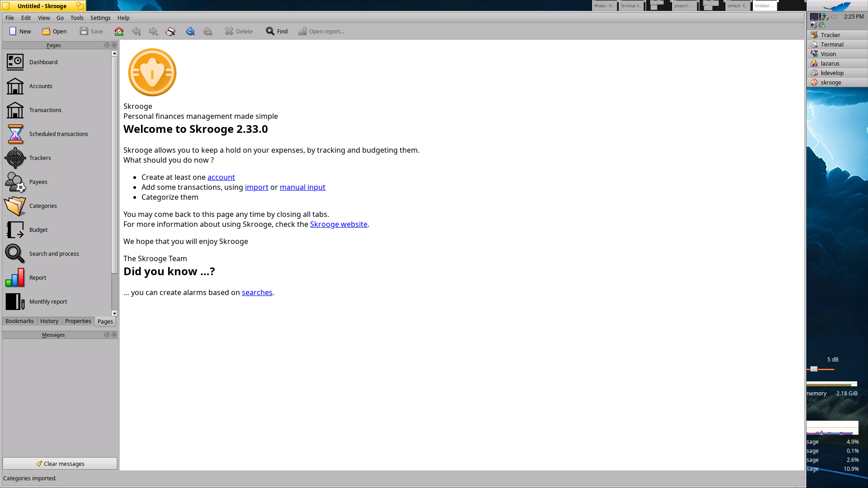Viewport: 868px width, 488px height.
Task: Switch to Vision in the Deskbar
Action: 837,54
